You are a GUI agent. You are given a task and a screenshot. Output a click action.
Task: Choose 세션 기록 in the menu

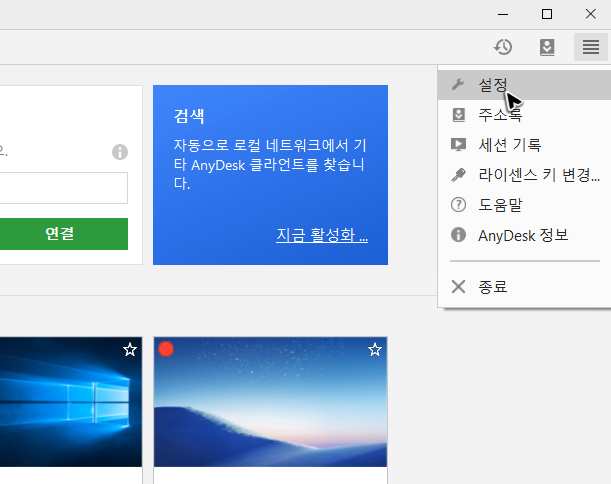pyautogui.click(x=524, y=145)
